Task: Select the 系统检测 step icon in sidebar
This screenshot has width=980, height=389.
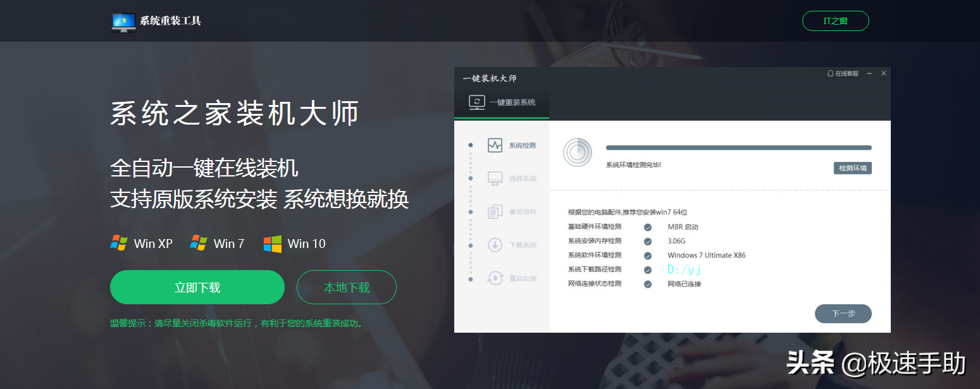Action: coord(492,145)
